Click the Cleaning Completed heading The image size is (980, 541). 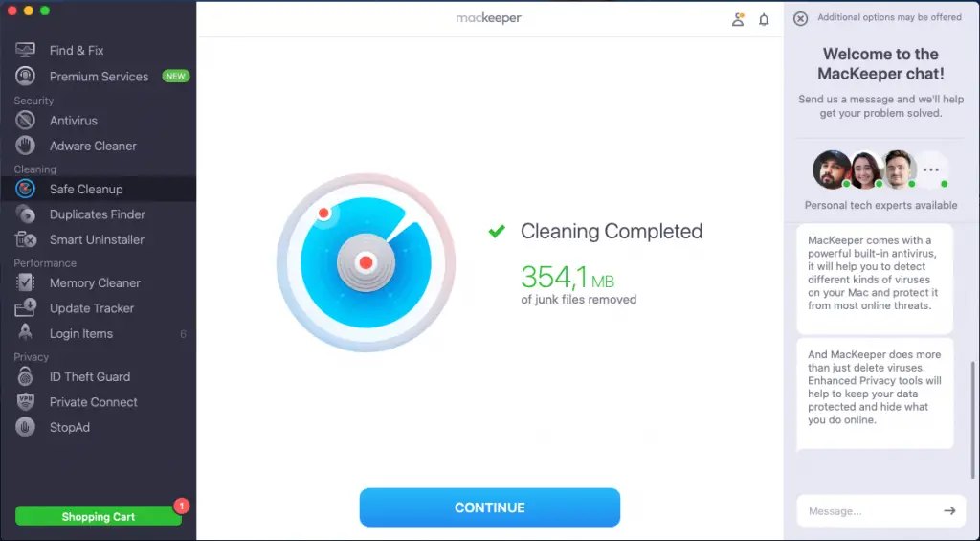pos(612,232)
